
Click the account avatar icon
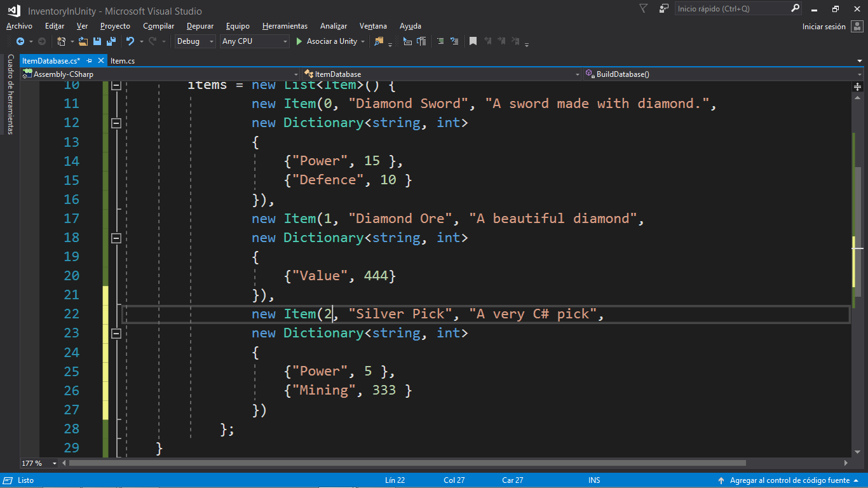coord(857,27)
